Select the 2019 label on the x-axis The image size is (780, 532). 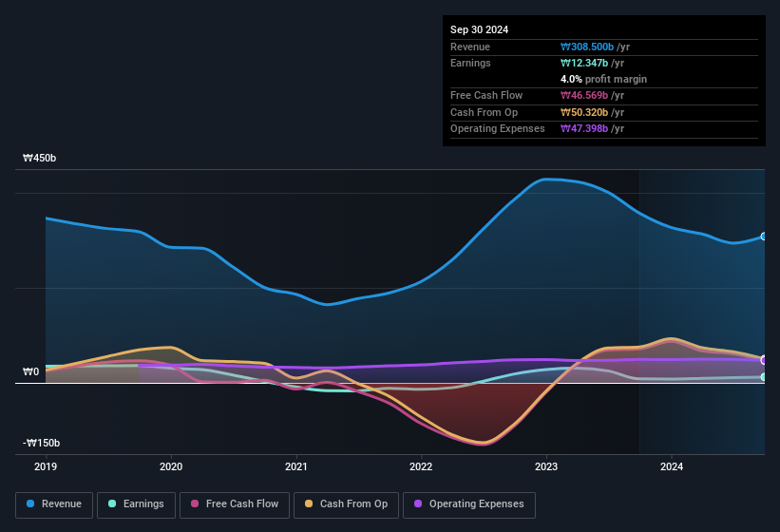[x=46, y=466]
